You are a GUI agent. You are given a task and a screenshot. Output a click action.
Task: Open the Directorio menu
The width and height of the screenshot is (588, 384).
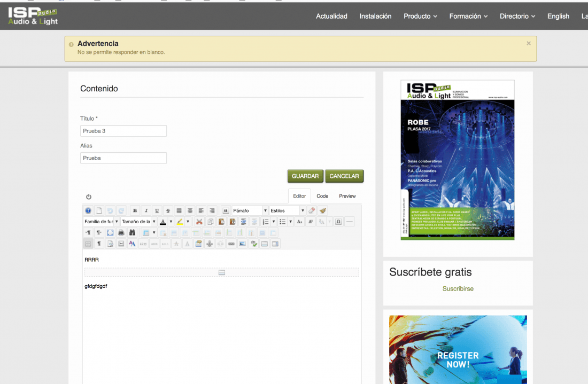tap(517, 16)
